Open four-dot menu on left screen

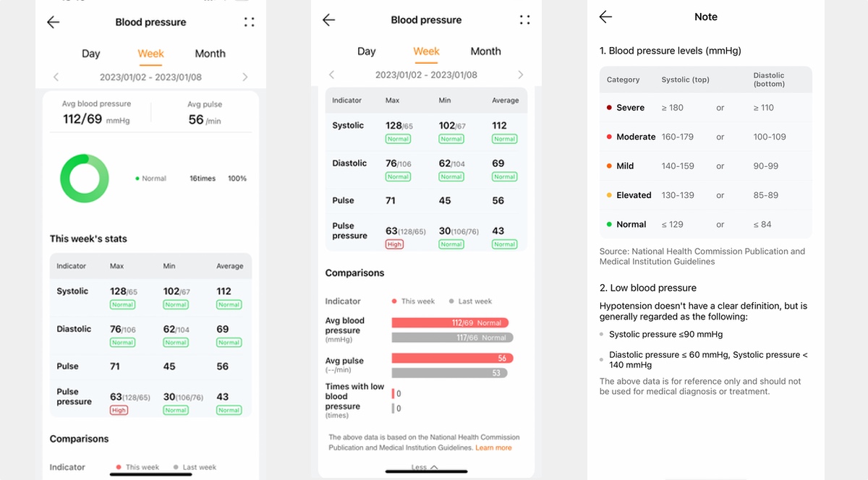click(x=250, y=22)
